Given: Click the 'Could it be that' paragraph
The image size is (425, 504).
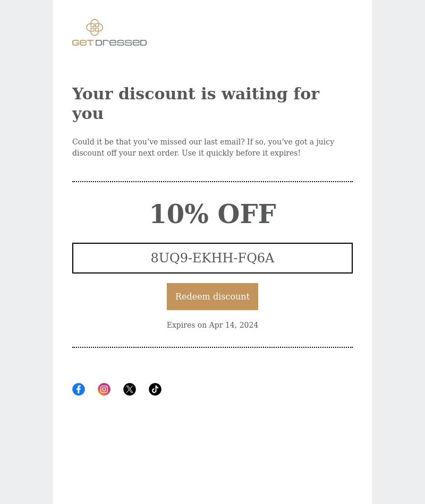Looking at the screenshot, I should point(203,147).
